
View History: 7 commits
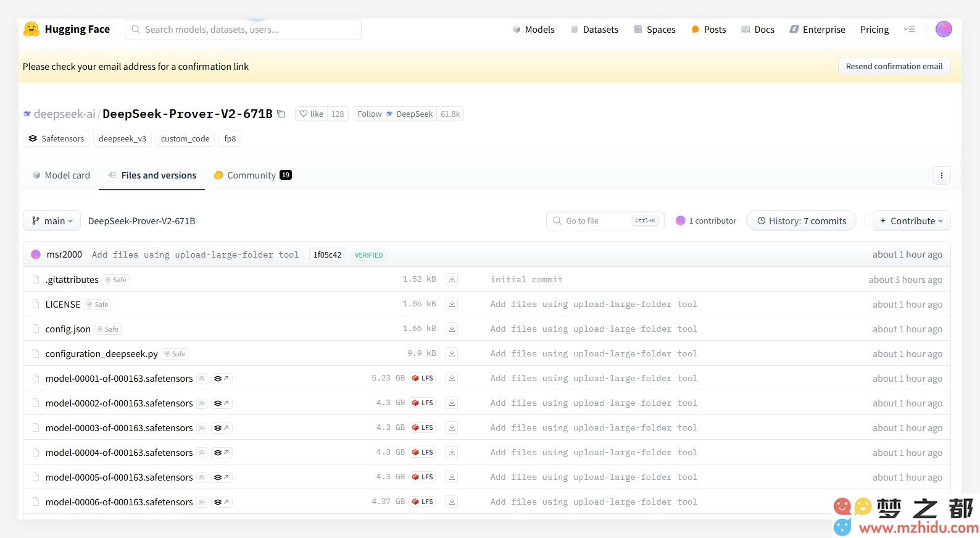pos(801,221)
